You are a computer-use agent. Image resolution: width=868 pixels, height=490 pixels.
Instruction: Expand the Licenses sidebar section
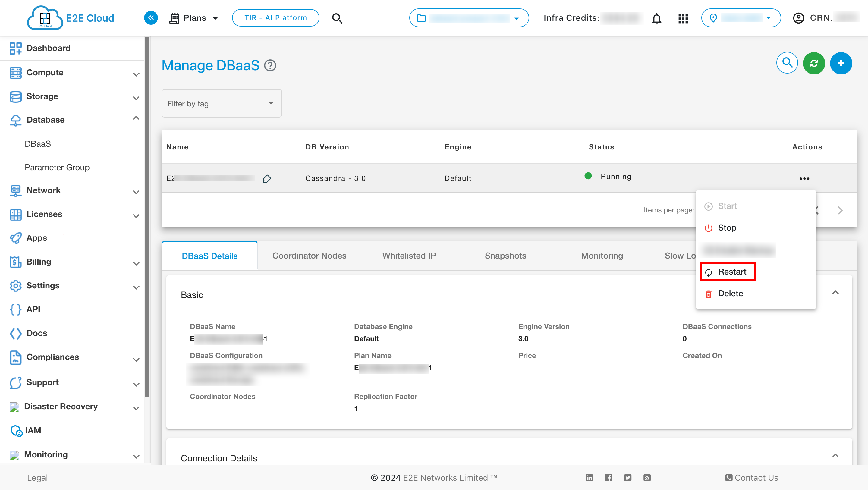tap(136, 216)
